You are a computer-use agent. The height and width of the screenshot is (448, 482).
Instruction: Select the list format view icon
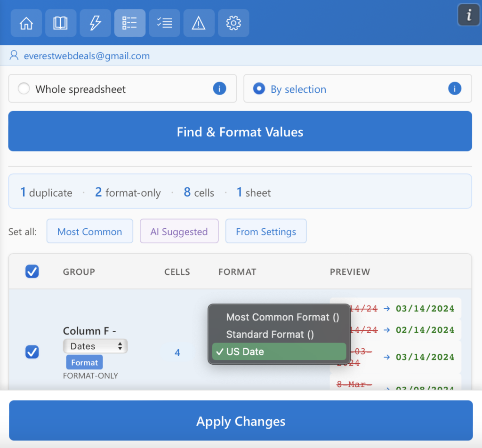click(129, 23)
